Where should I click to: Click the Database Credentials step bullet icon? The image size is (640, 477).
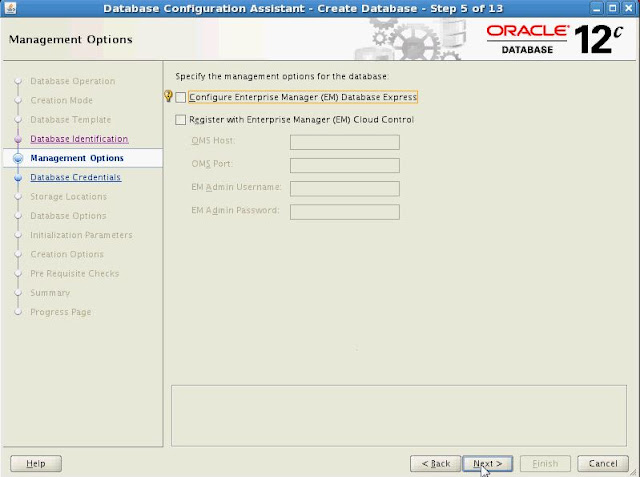tap(18, 177)
